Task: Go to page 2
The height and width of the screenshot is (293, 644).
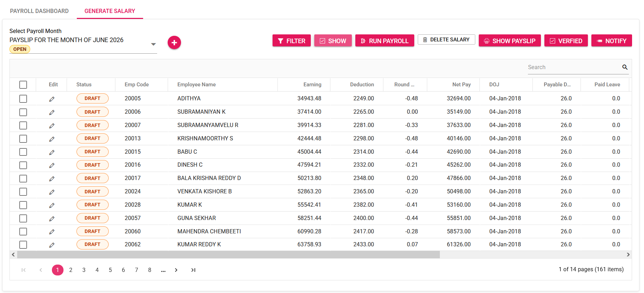Action: [x=71, y=270]
